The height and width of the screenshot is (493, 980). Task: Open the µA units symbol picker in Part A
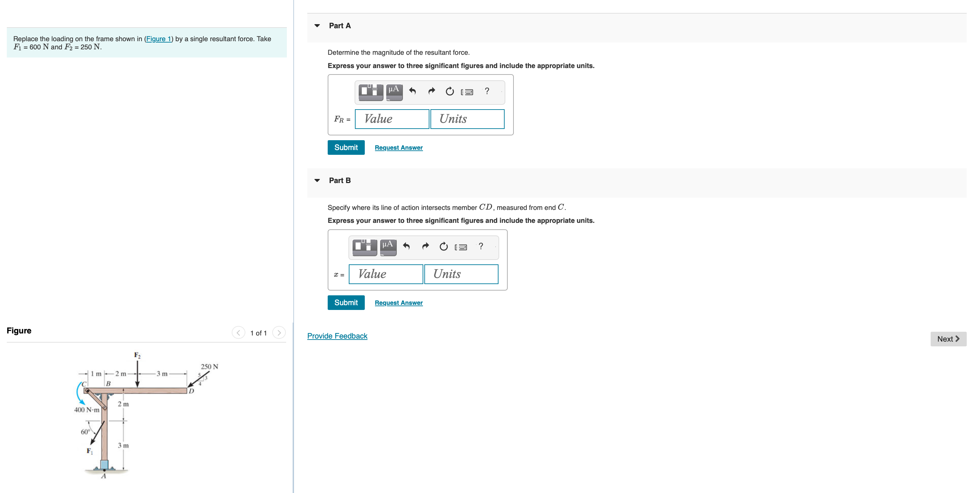tap(394, 92)
